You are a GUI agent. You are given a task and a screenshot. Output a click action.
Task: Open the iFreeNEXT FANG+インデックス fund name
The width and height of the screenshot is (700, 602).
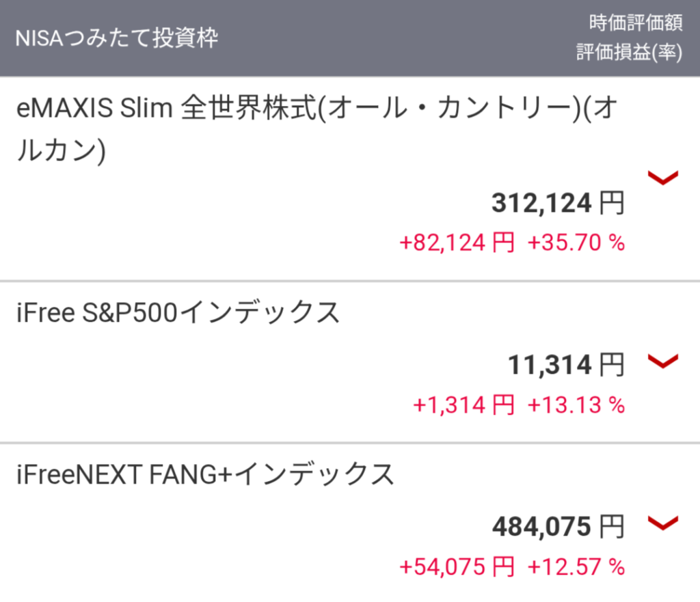[x=205, y=474]
